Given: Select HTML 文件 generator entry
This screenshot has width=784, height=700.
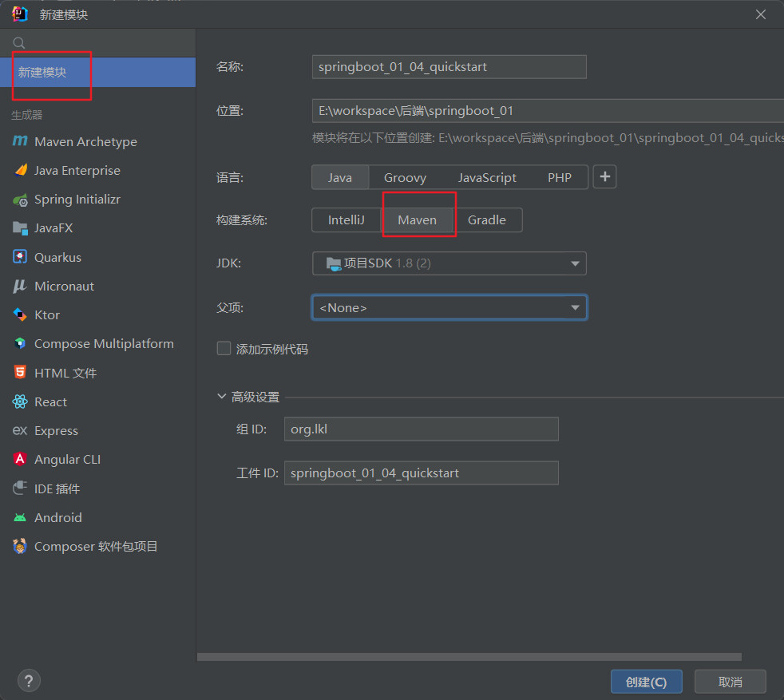Looking at the screenshot, I should 97,373.
